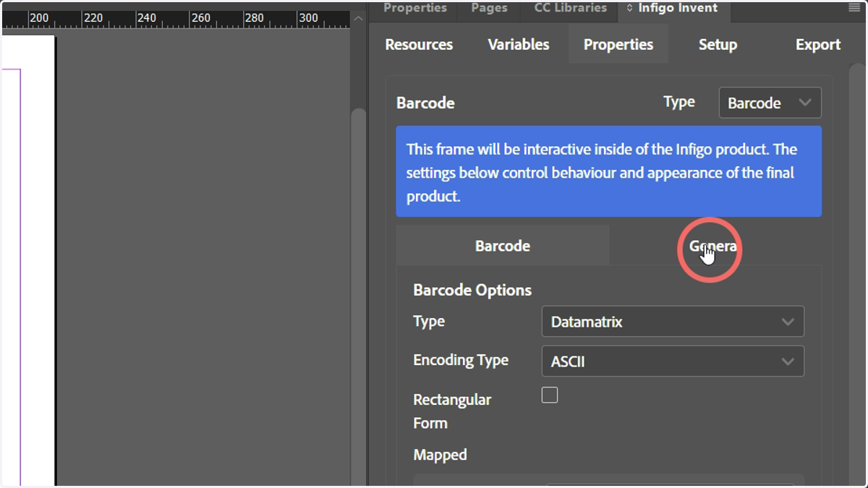Click the blue interactive frame info banner
Screen dimensions: 868x488
[608, 171]
